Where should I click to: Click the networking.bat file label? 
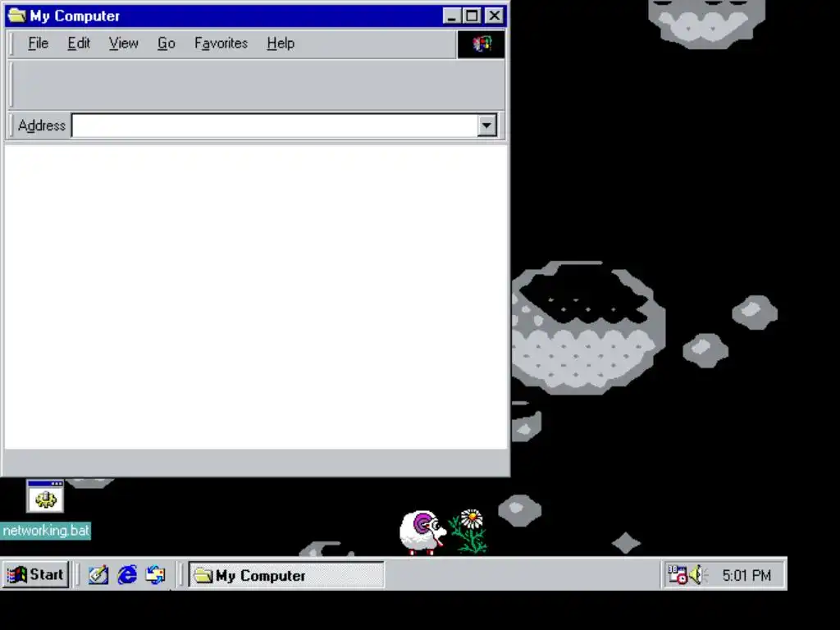click(46, 531)
